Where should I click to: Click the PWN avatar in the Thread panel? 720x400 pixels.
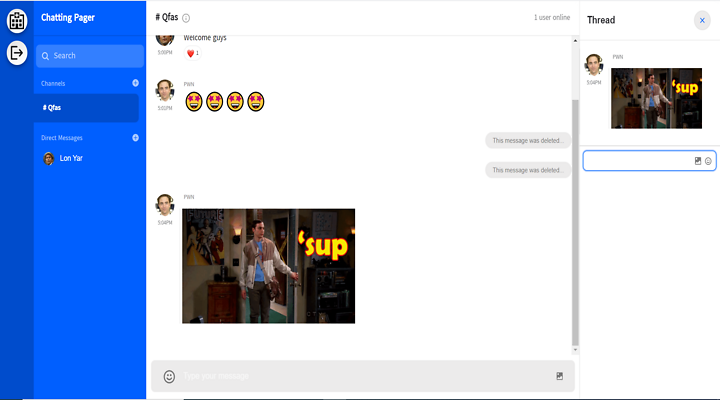pyautogui.click(x=594, y=65)
